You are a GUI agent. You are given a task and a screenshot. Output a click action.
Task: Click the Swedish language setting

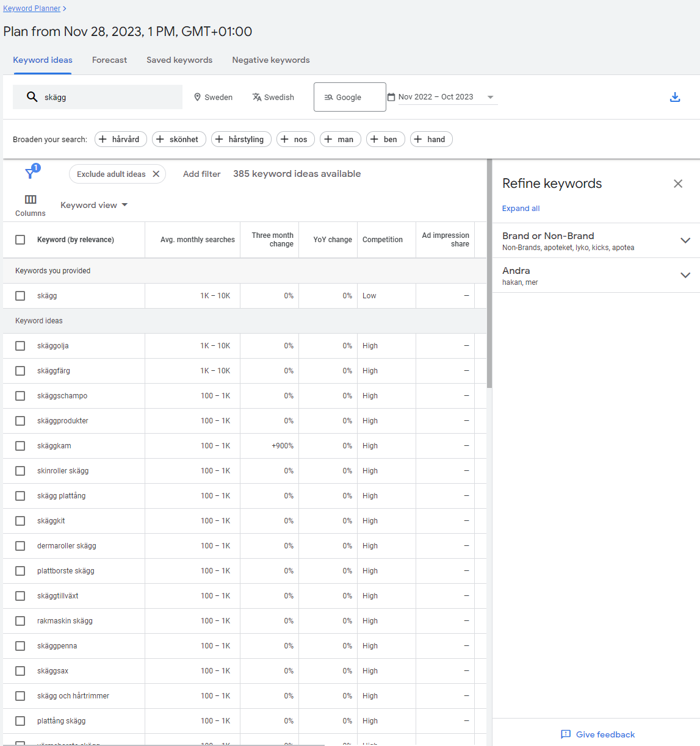[x=273, y=97]
